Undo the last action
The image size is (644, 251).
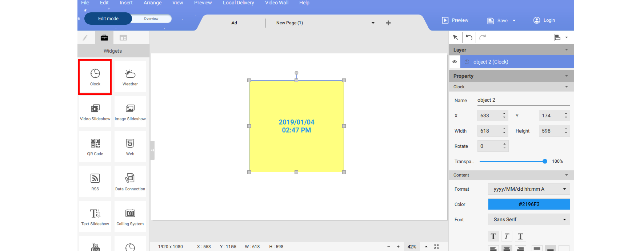click(x=469, y=37)
